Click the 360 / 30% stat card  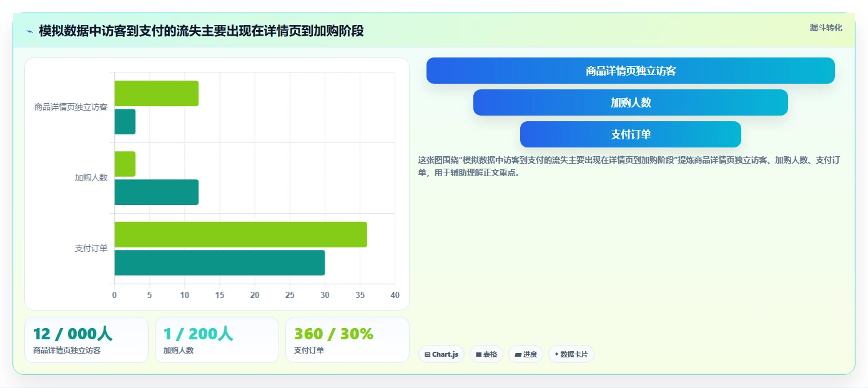tap(347, 340)
